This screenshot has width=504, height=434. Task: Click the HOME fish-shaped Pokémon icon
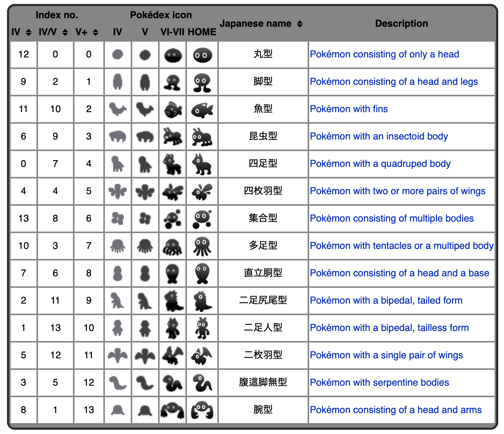(x=202, y=110)
